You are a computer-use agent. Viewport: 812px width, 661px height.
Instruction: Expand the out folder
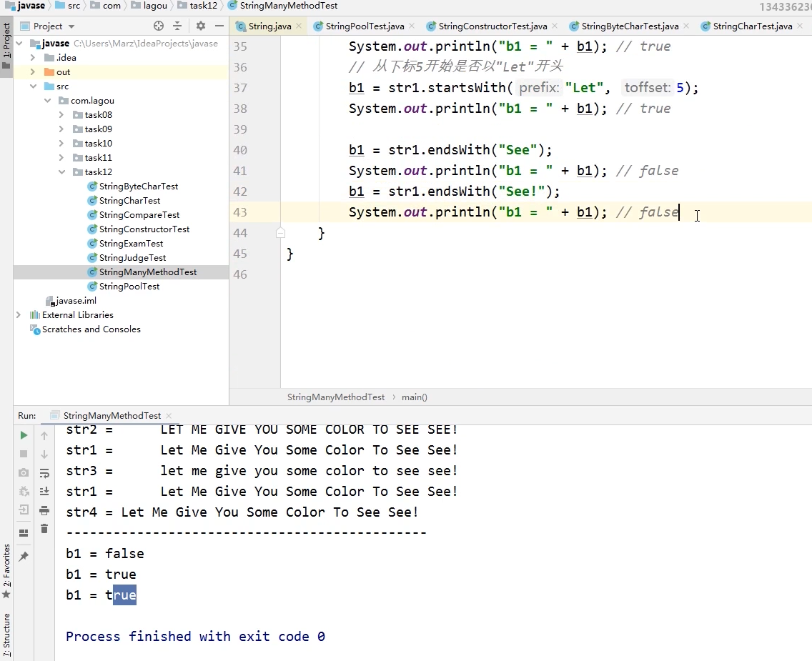tap(33, 72)
